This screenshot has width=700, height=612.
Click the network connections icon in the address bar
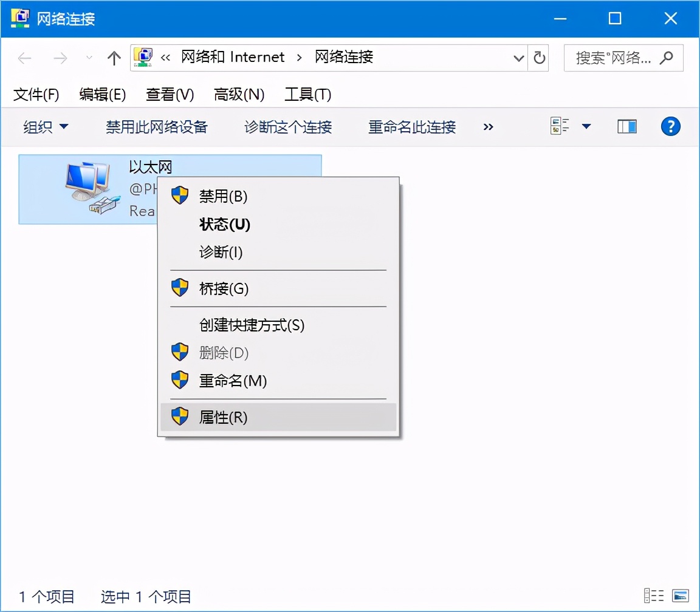(143, 56)
